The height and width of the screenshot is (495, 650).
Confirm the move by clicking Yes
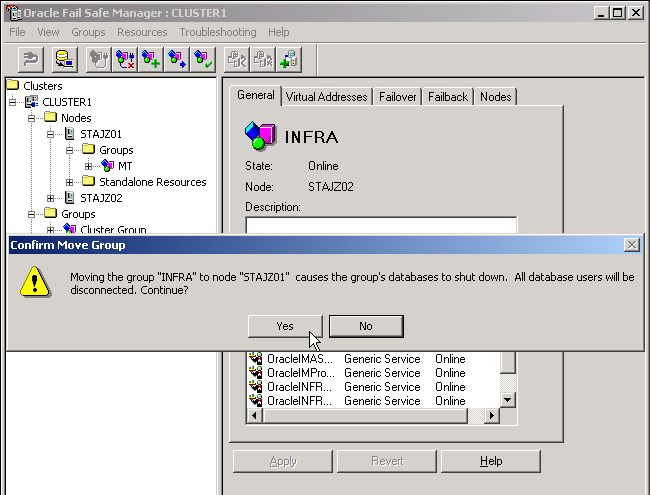[x=285, y=326]
